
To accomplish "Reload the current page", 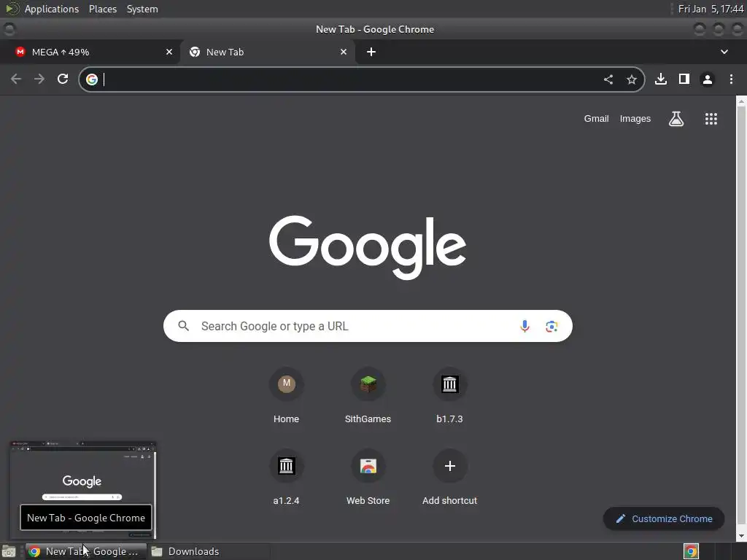I will (x=63, y=79).
